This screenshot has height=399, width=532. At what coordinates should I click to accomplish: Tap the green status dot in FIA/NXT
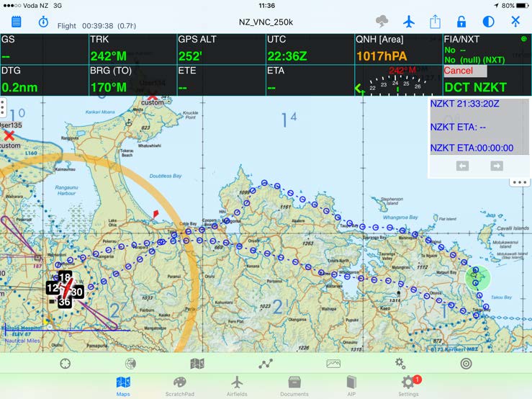[x=524, y=39]
